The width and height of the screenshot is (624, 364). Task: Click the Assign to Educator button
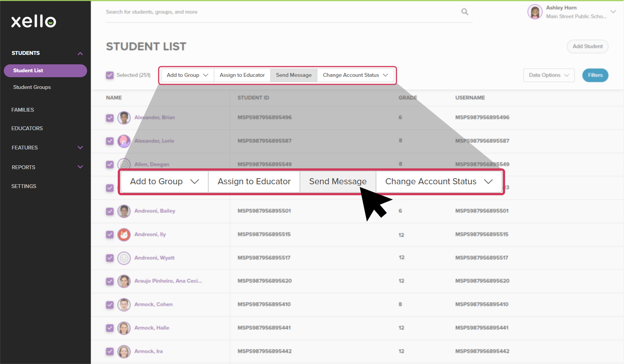pos(242,75)
